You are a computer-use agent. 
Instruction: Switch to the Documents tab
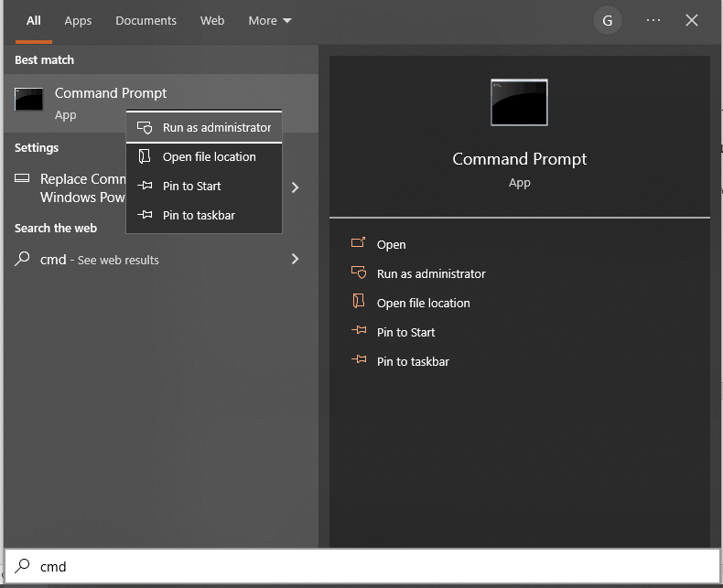(x=146, y=21)
